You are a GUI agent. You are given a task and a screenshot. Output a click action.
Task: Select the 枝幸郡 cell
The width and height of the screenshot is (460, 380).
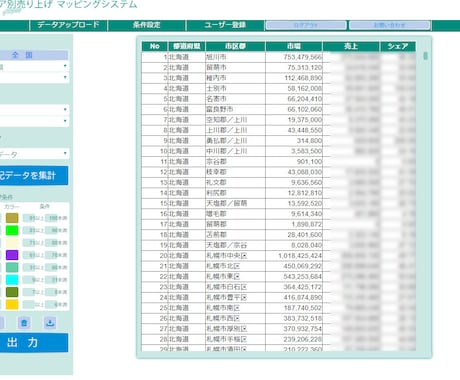point(235,172)
